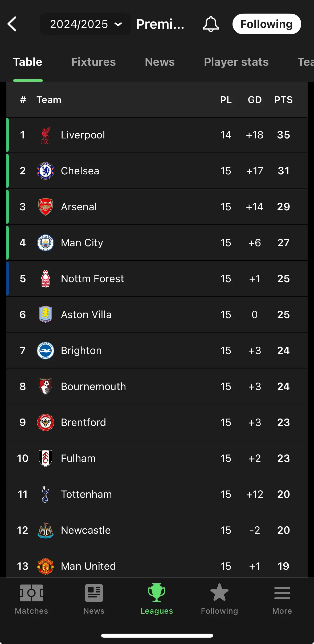314x644 pixels.
Task: Open the News tab under the league header
Action: coord(160,62)
